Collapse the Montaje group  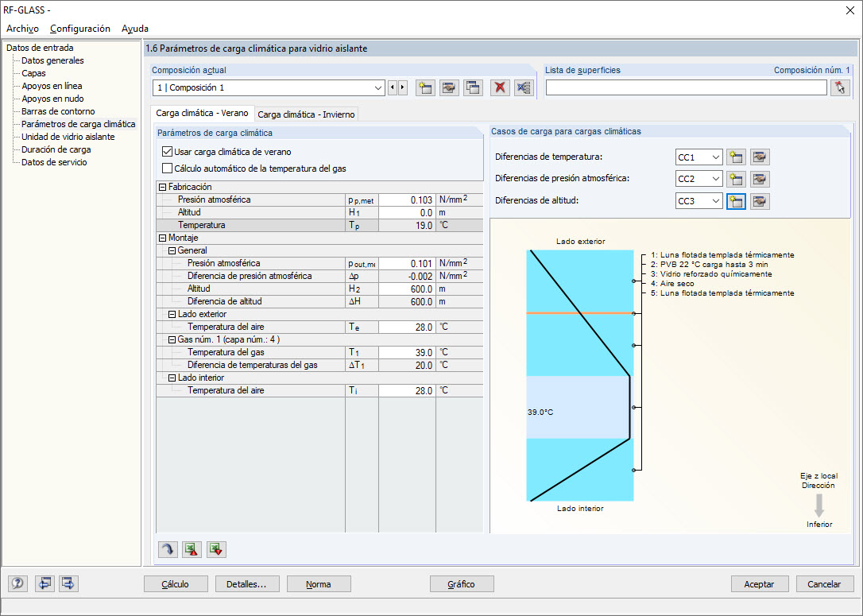click(162, 238)
